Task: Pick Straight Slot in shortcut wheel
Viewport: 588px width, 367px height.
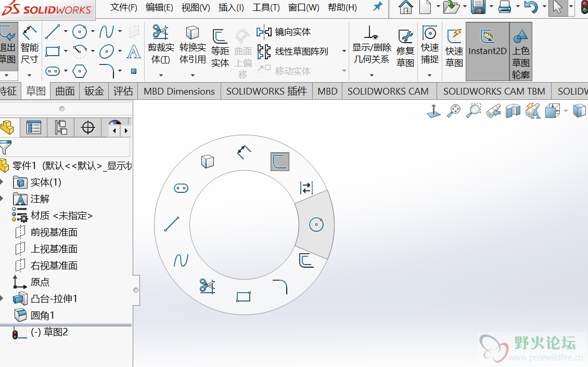Action: (x=181, y=188)
